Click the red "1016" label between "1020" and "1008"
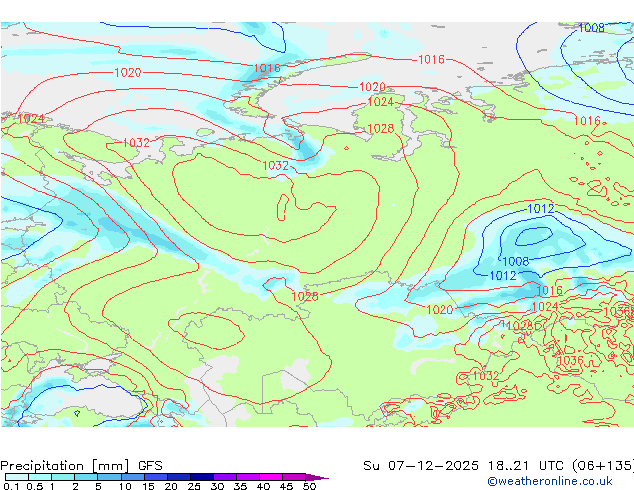 (x=431, y=59)
